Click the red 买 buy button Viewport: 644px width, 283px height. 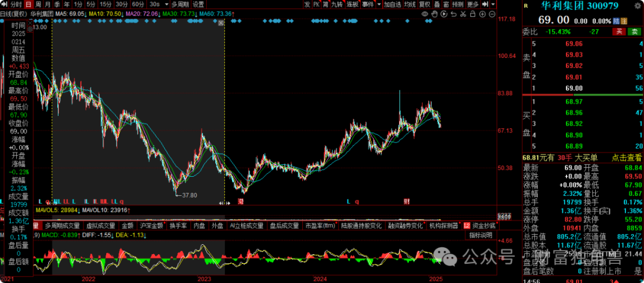620,31
